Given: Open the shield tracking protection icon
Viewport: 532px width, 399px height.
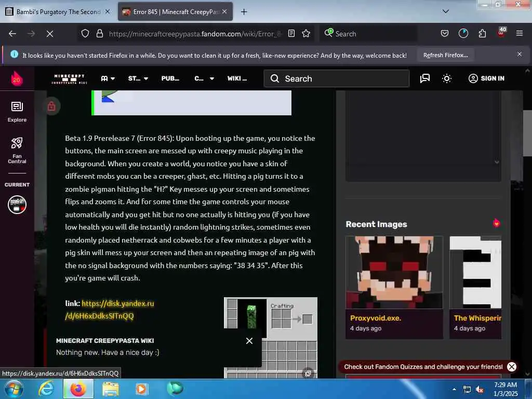Looking at the screenshot, I should point(85,33).
